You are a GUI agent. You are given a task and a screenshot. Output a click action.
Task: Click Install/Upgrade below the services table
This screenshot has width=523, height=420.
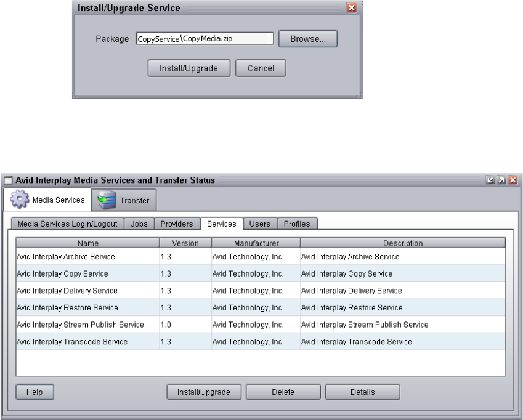click(x=204, y=392)
